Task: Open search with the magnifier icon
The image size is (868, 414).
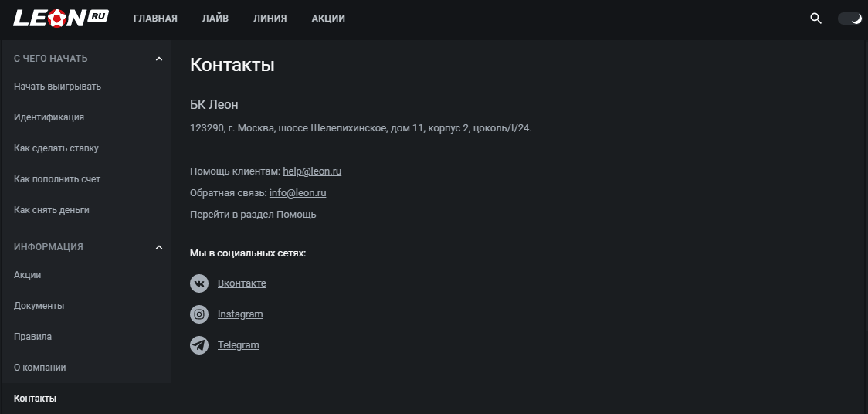Action: click(x=815, y=19)
